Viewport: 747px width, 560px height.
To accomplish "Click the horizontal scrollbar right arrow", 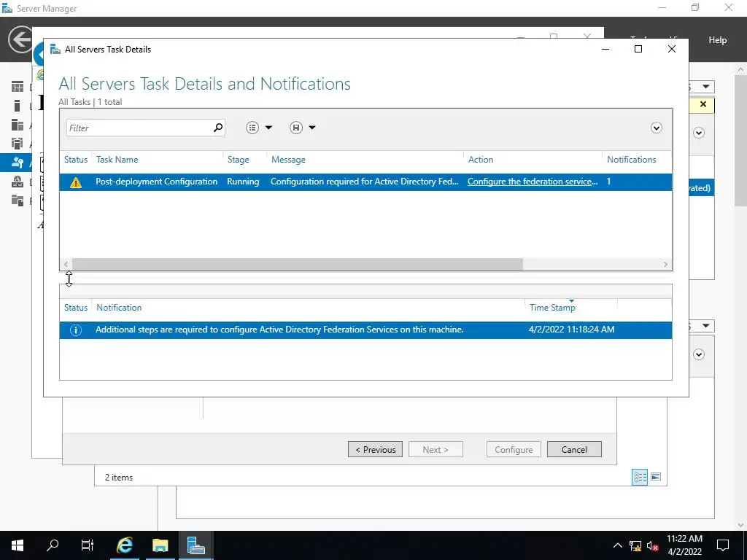I will 665,264.
